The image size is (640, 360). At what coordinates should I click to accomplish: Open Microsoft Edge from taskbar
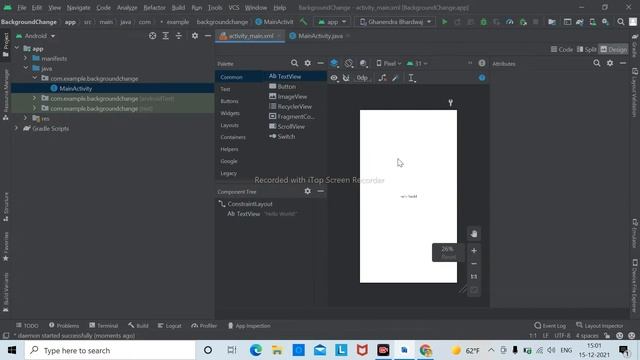tap(256, 350)
